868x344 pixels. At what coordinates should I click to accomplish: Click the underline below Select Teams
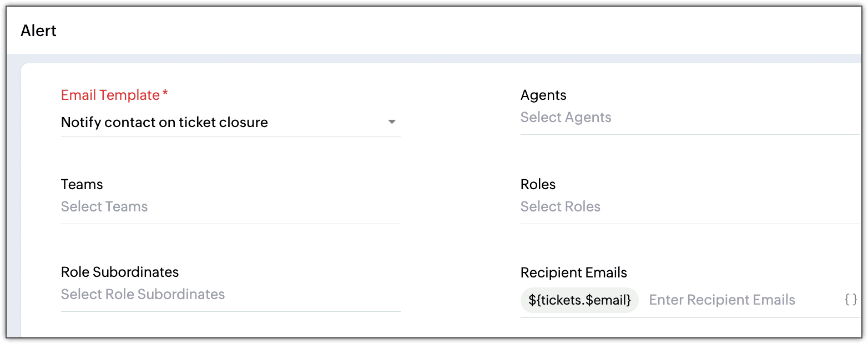[x=231, y=224]
